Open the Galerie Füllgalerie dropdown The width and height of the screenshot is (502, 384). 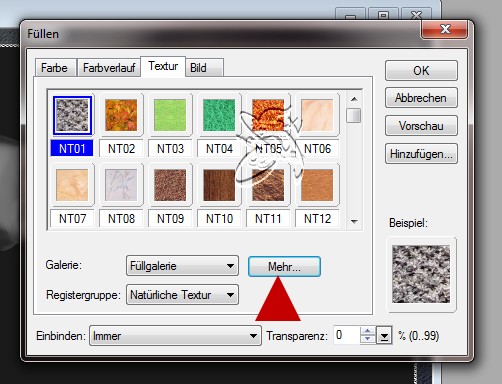click(182, 266)
